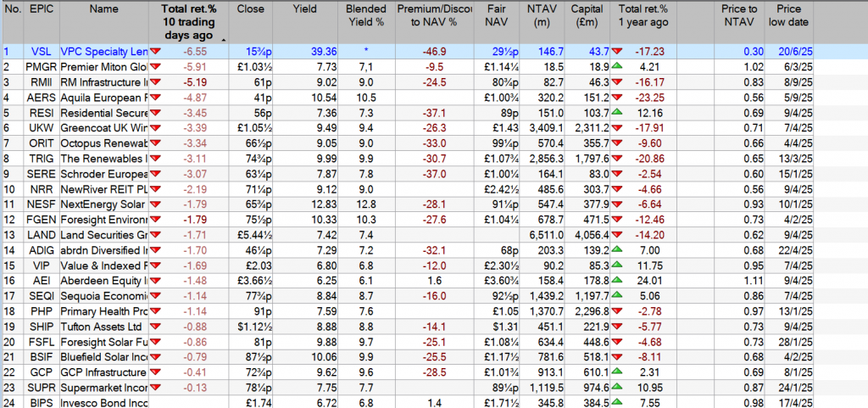Viewport: 868px width, 408px height.
Task: Click NTAV value 3,409.1
Action: (x=548, y=129)
